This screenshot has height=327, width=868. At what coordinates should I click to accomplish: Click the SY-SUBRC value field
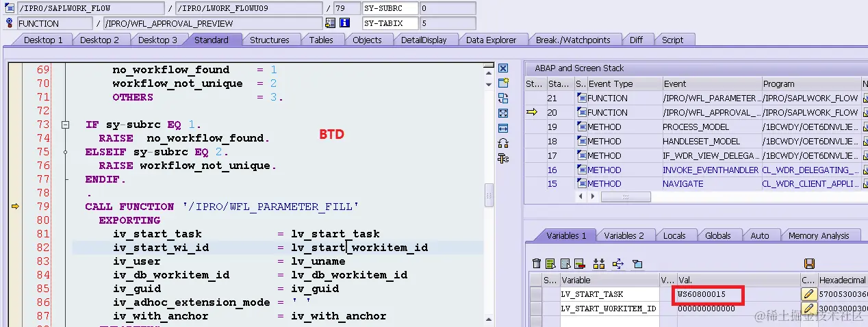tap(447, 8)
